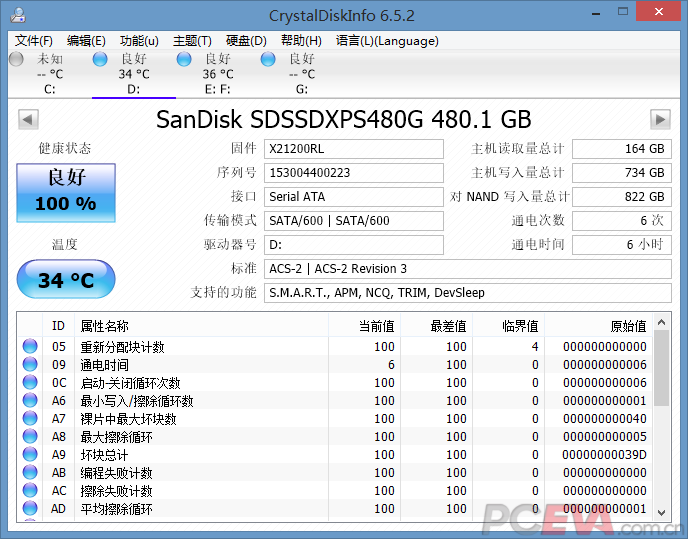Click the serial number field 153004400223
Screen dimensions: 688x539
point(354,173)
